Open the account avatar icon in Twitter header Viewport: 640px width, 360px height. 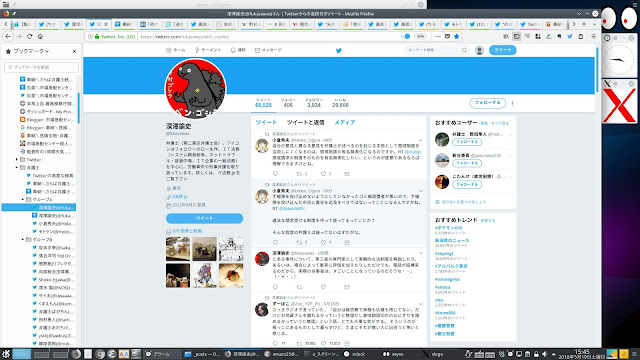(x=480, y=50)
